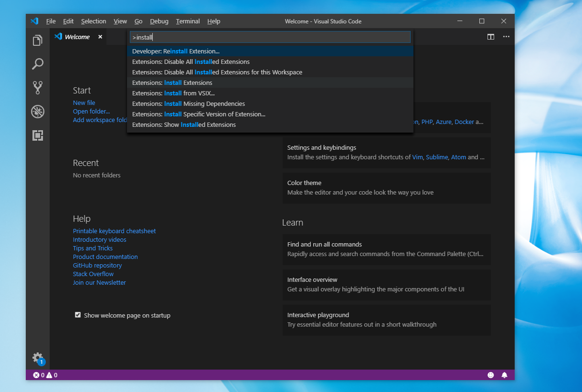Screen dimensions: 582x392
Task: Click the Vim keybindings link
Action: coord(418,157)
